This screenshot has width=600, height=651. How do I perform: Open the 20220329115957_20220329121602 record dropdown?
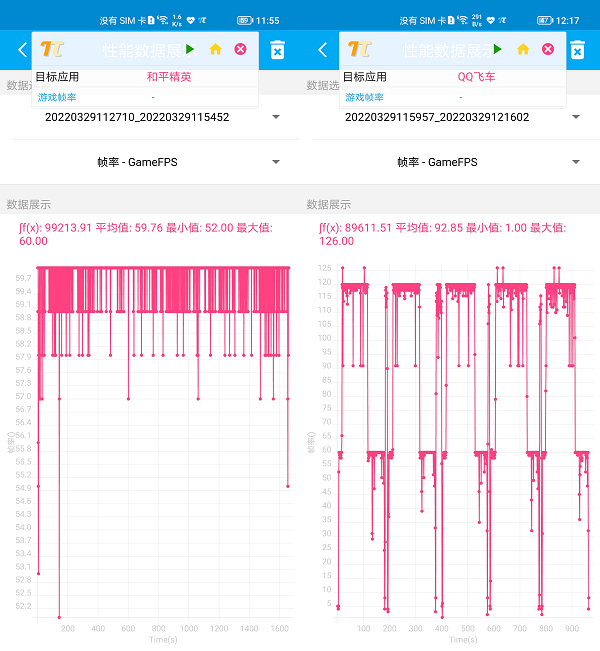(x=450, y=117)
